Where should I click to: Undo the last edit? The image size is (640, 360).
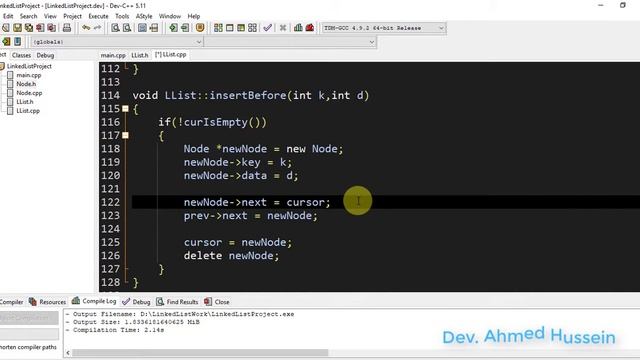[x=86, y=28]
